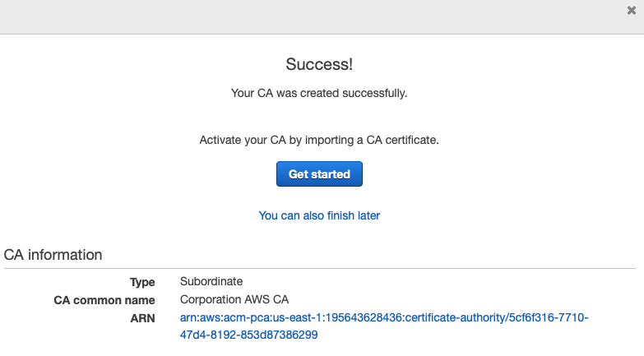Click ARN second line '47d4-8192-853d87386299'

(248, 335)
